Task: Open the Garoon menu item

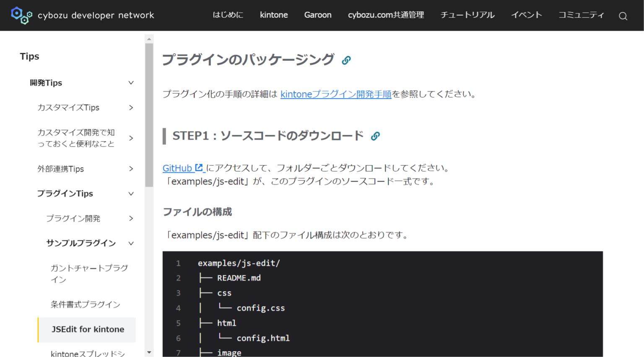Action: coord(317,15)
